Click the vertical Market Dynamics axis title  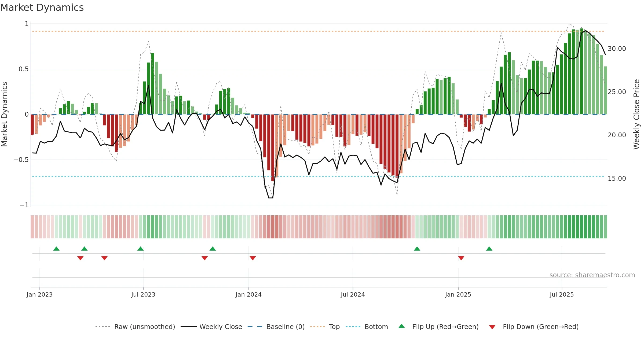(x=4, y=114)
